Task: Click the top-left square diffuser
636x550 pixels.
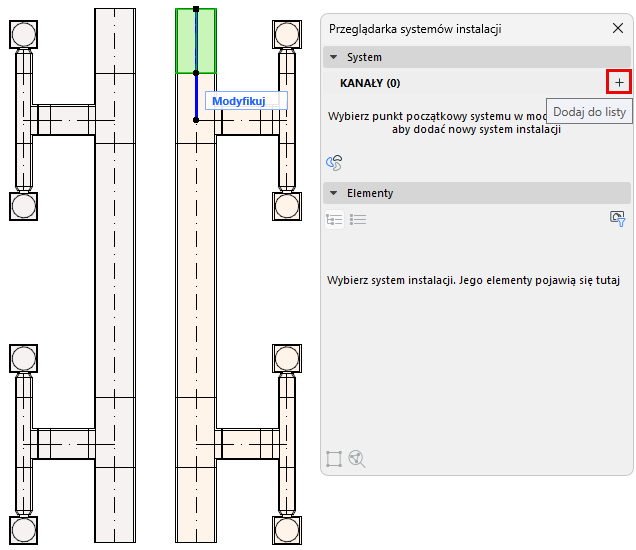Action: click(23, 34)
